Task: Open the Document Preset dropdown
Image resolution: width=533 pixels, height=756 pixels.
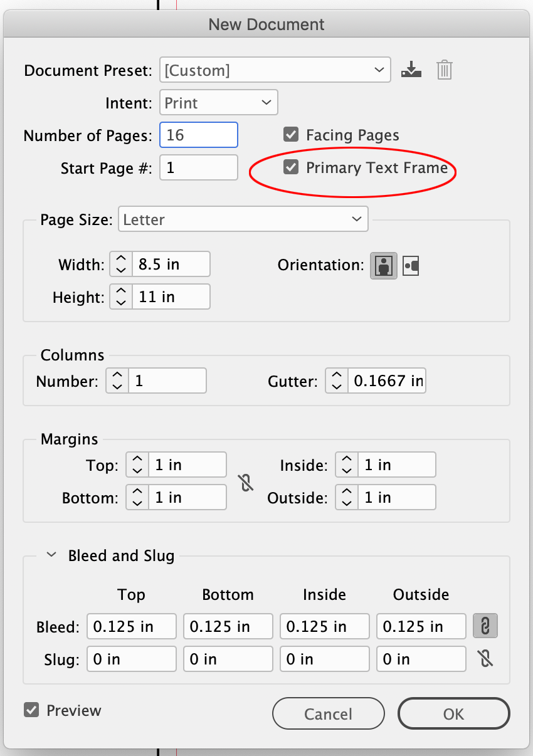Action: pyautogui.click(x=275, y=70)
